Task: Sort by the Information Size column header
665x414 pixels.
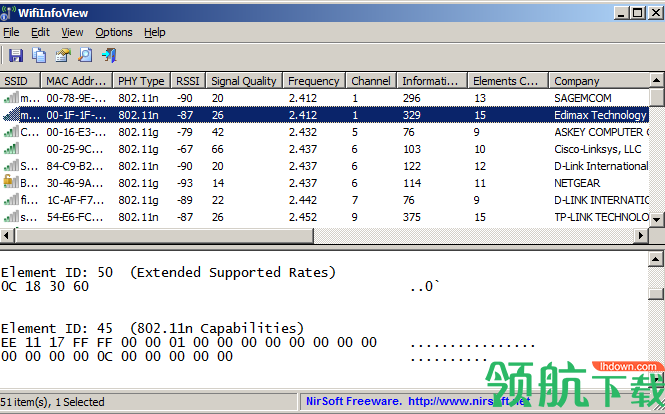Action: 432,81
